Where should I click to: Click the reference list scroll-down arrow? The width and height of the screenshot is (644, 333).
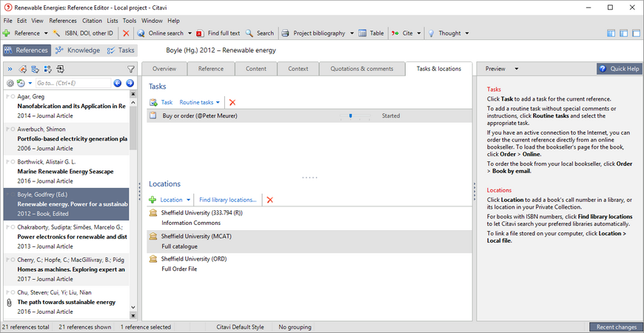133,306
